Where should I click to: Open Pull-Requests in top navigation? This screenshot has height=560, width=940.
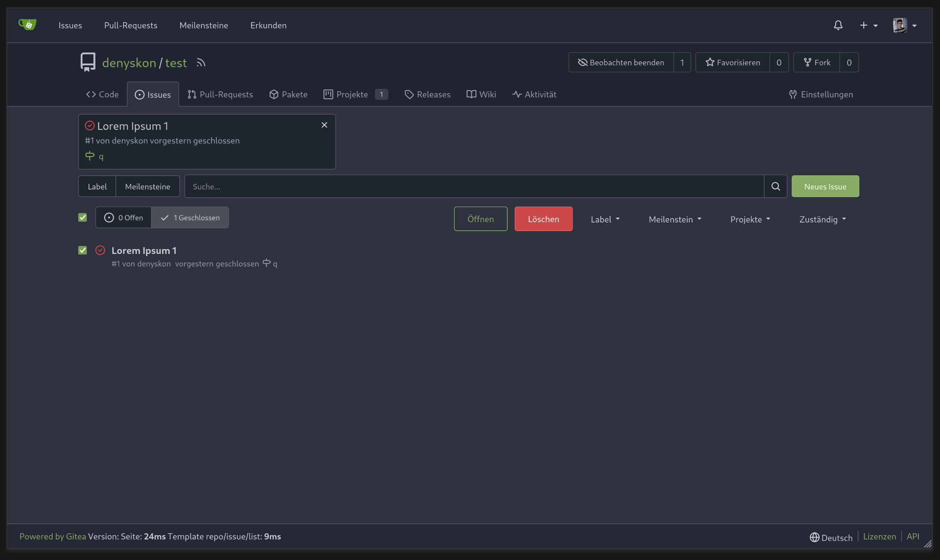pos(130,25)
